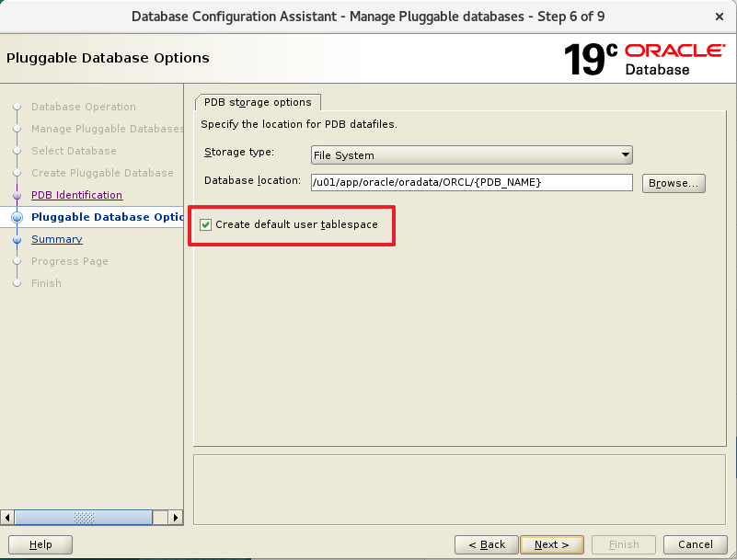Screen dimensions: 737x560
Task: Click the Oracle 19c Database logo
Action: (x=644, y=59)
